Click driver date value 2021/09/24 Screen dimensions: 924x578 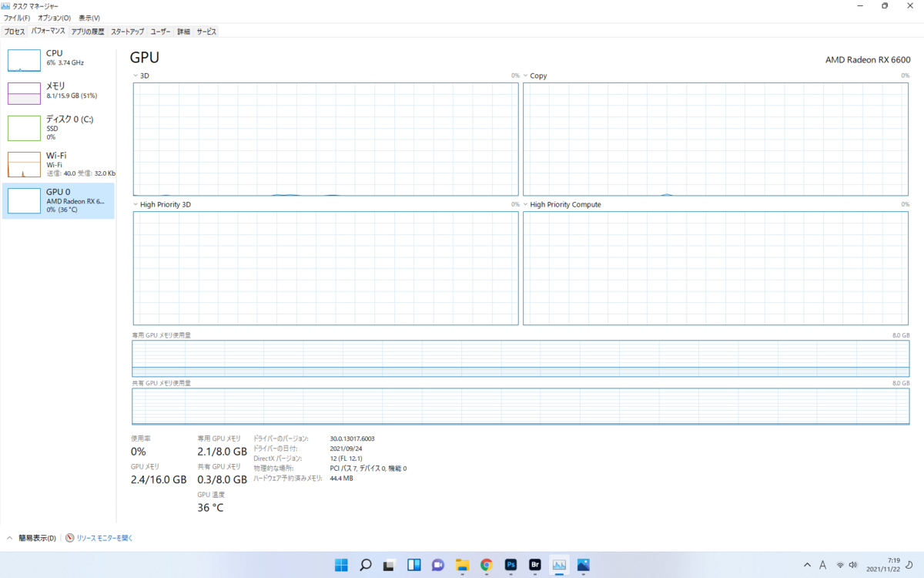click(346, 449)
